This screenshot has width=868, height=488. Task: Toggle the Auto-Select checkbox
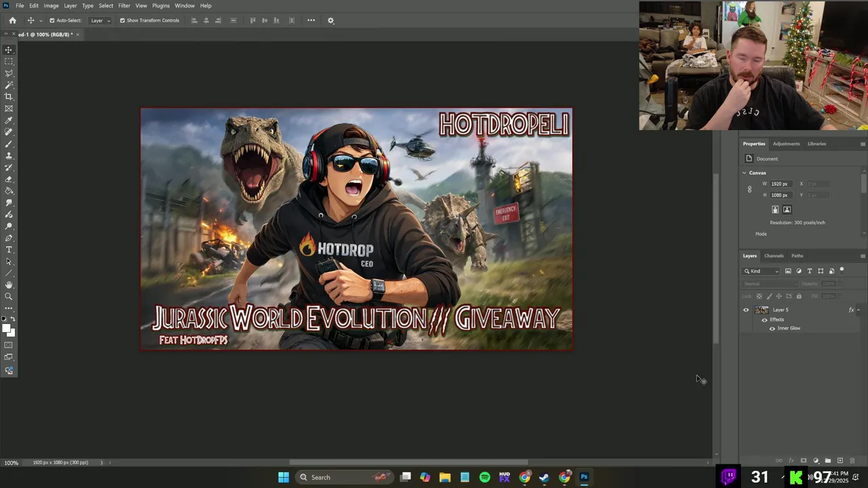pos(52,20)
